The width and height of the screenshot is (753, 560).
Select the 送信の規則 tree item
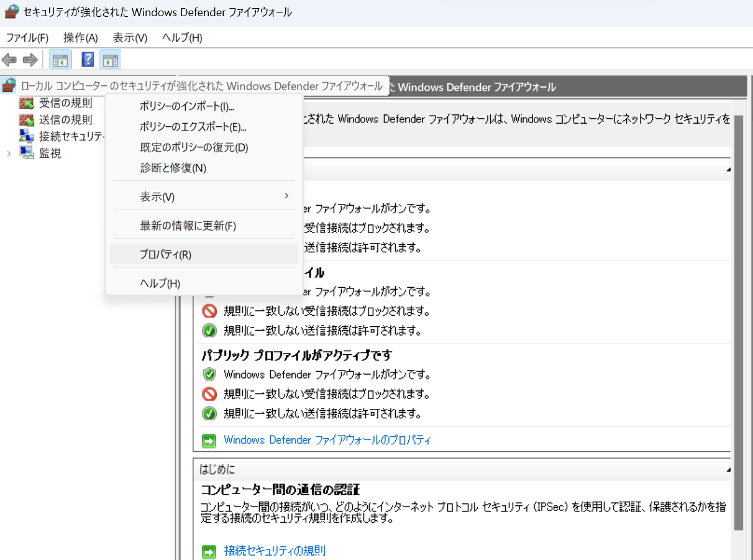[x=66, y=120]
